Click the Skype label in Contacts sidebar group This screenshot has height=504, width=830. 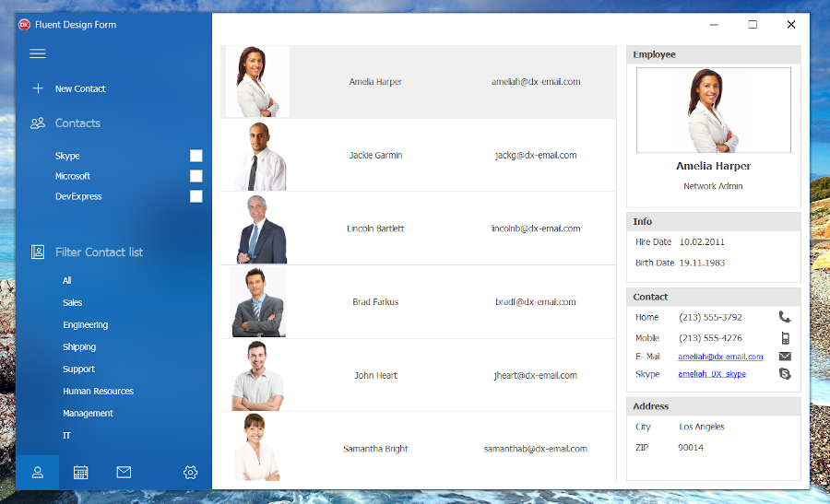[x=67, y=156]
